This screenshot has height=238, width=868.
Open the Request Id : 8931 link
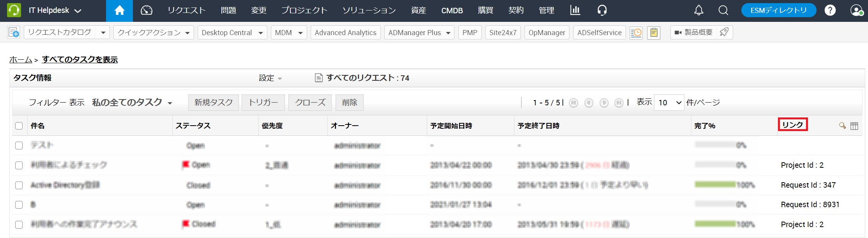tap(810, 204)
